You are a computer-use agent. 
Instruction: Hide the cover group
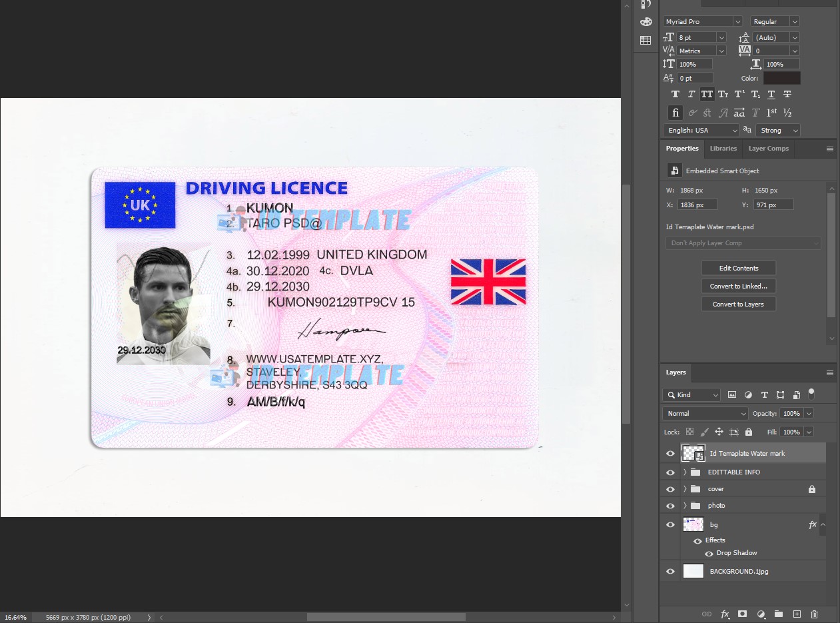(x=670, y=489)
